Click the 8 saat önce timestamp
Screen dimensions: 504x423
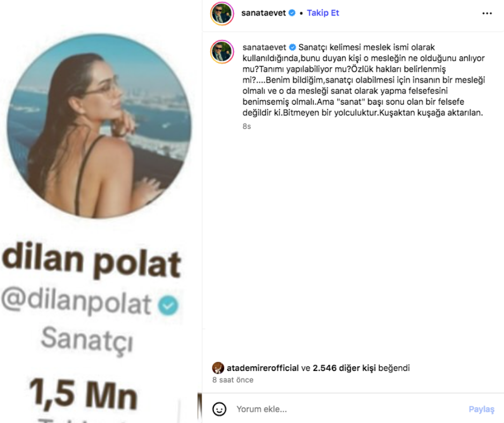pos(233,380)
